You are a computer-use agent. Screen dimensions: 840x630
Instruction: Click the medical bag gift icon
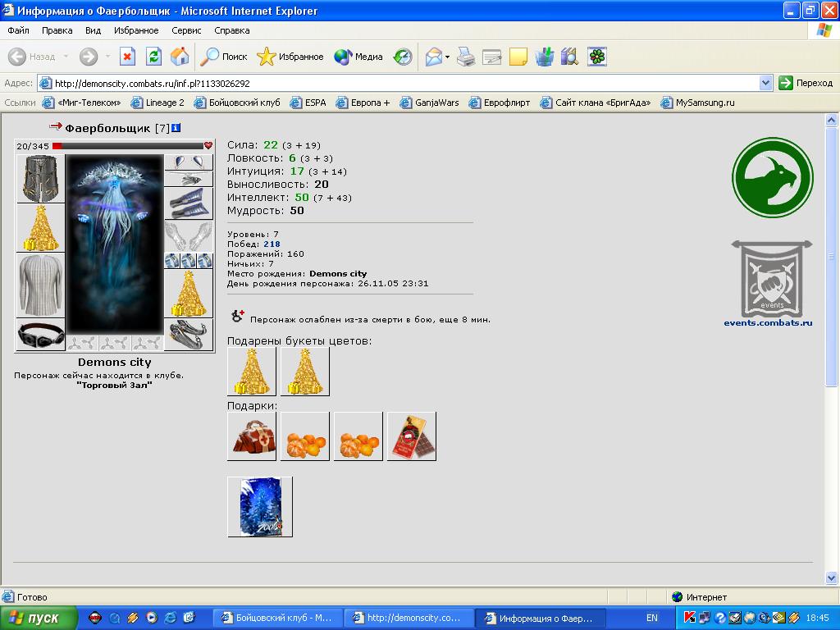pyautogui.click(x=252, y=436)
